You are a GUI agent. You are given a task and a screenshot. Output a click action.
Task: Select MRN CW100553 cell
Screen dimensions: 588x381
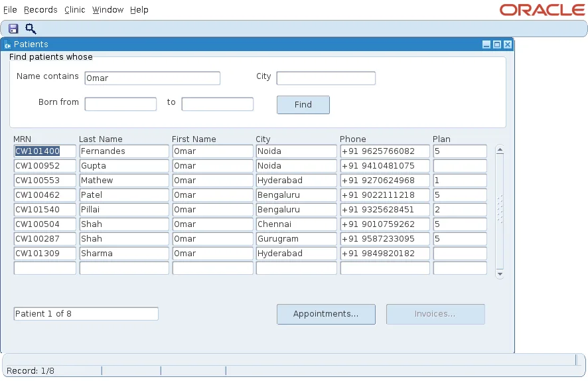click(x=44, y=181)
